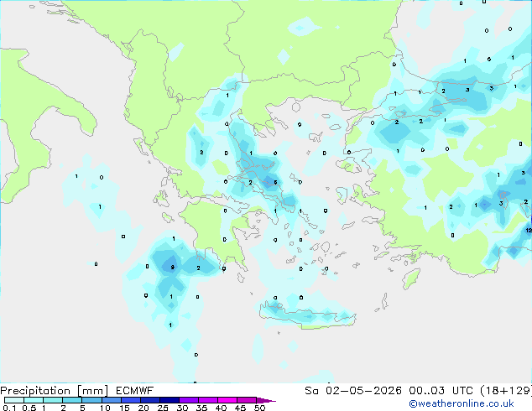Click the '15' legend scale label
Viewport: 532px width, 411px height.
[x=124, y=408]
